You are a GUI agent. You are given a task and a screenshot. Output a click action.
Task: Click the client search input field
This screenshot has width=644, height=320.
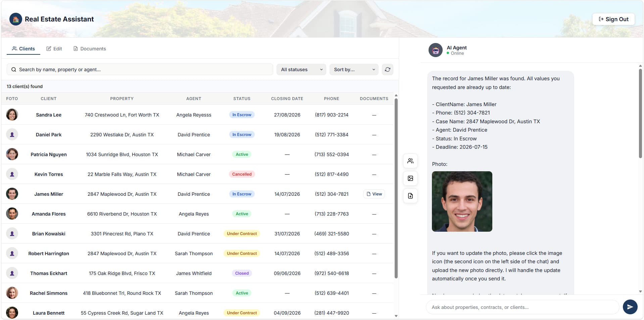[x=140, y=70]
